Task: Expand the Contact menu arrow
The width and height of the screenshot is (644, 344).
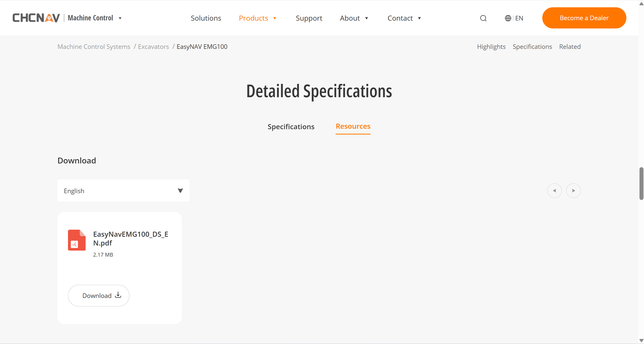Action: tap(419, 18)
